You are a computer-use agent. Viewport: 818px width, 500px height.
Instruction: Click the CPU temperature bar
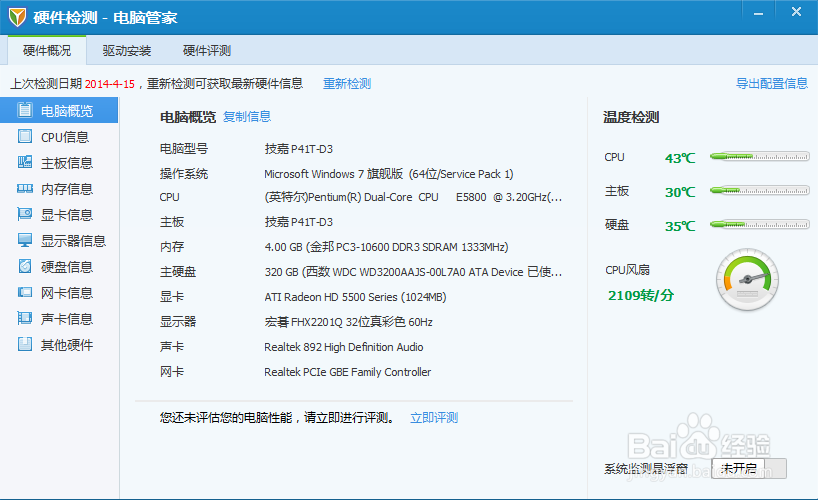click(760, 156)
